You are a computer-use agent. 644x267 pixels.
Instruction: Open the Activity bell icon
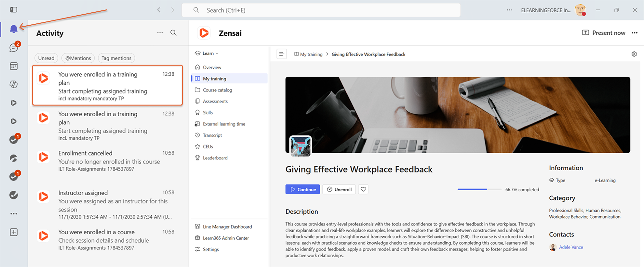pos(14,29)
